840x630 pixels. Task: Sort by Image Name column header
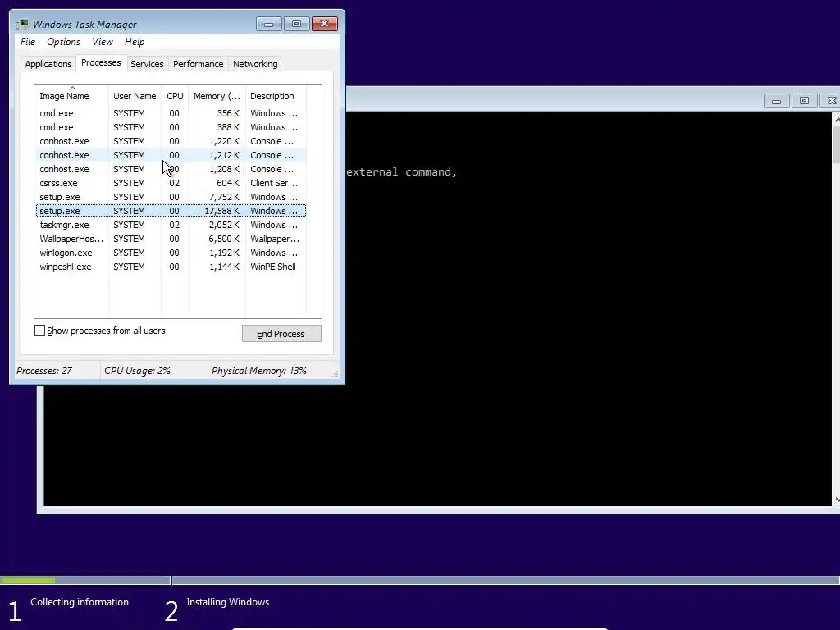(71, 96)
